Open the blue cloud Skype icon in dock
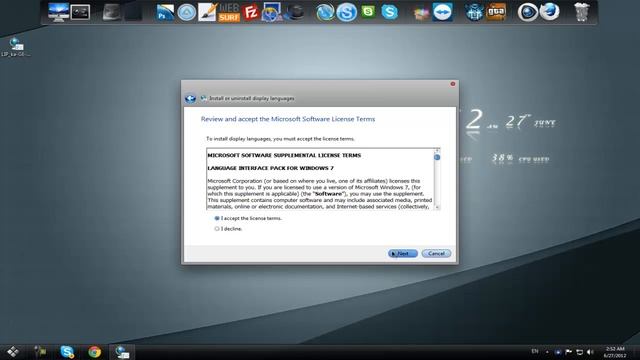The image size is (640, 360). 389,12
